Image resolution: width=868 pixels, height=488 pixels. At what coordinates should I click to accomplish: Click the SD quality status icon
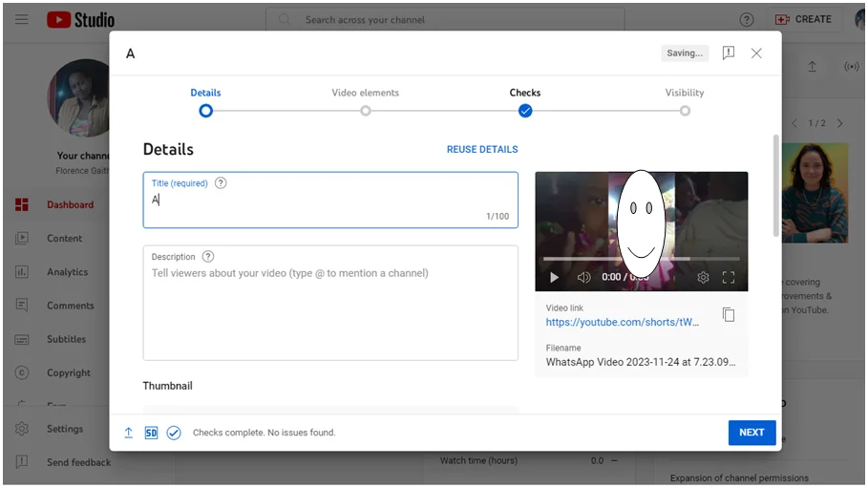click(151, 433)
